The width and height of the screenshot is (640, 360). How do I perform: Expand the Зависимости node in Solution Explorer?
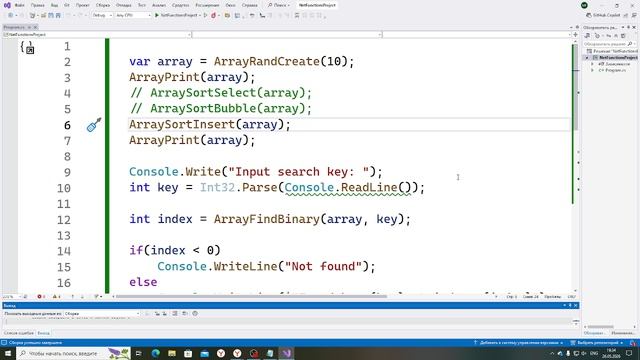[x=592, y=64]
